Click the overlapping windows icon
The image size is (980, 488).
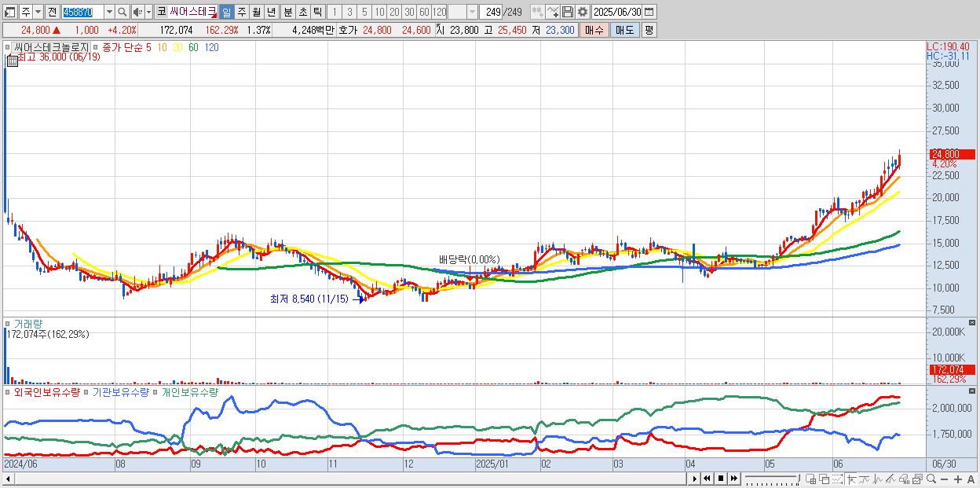(825, 479)
